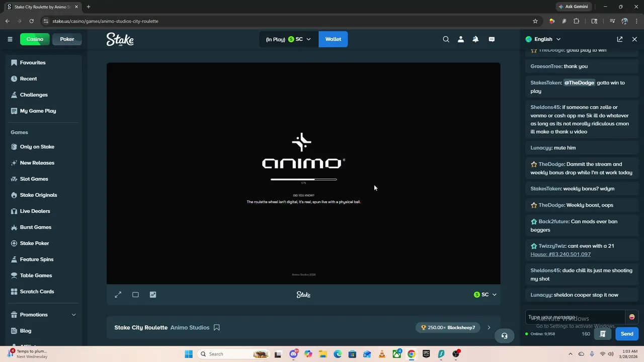Open the notifications bell

tap(475, 39)
